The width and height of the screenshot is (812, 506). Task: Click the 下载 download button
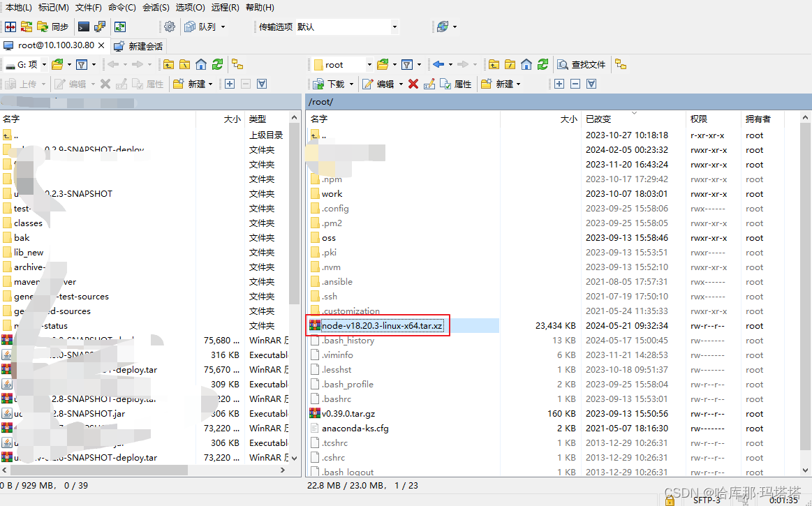[330, 84]
